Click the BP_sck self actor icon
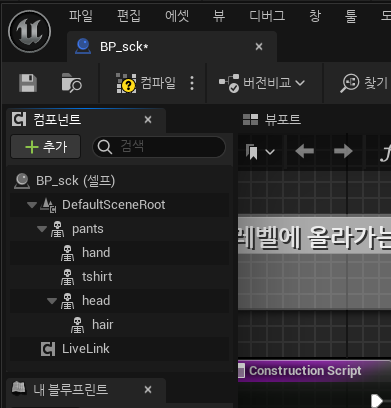This screenshot has height=408, width=391. [22, 181]
